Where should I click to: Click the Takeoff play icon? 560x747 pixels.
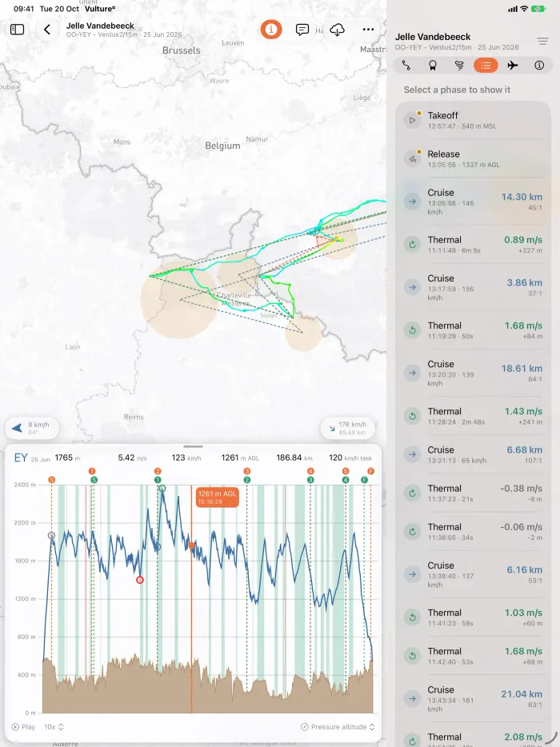(x=413, y=120)
